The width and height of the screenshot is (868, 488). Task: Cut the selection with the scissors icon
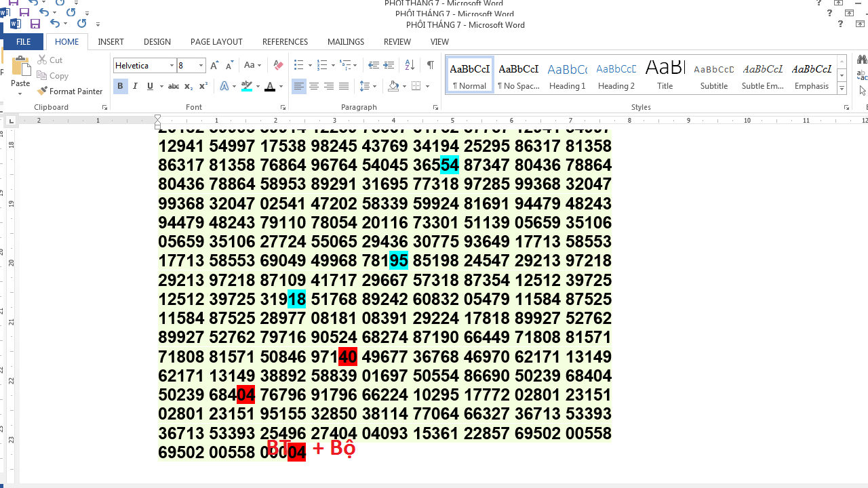[42, 60]
